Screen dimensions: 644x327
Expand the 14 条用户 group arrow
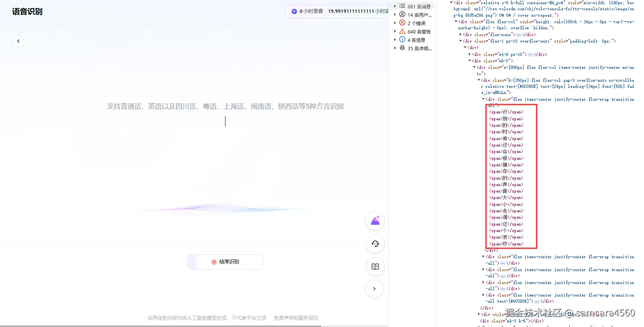395,14
